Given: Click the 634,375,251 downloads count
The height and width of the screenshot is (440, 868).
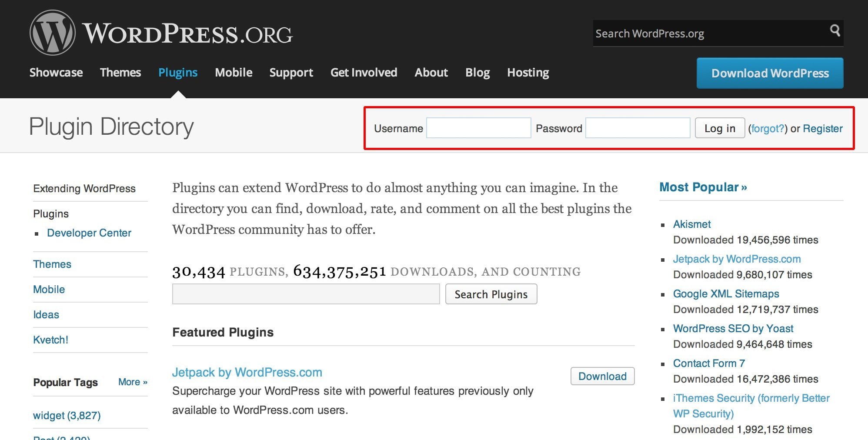Looking at the screenshot, I should click(340, 271).
